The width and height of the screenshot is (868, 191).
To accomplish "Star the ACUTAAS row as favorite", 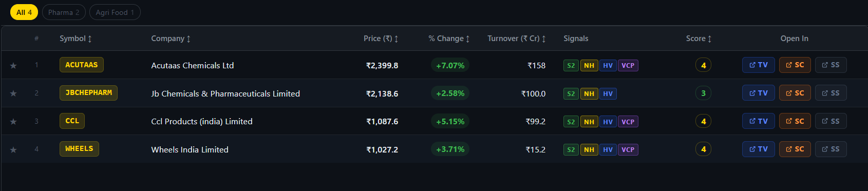I will [x=13, y=66].
